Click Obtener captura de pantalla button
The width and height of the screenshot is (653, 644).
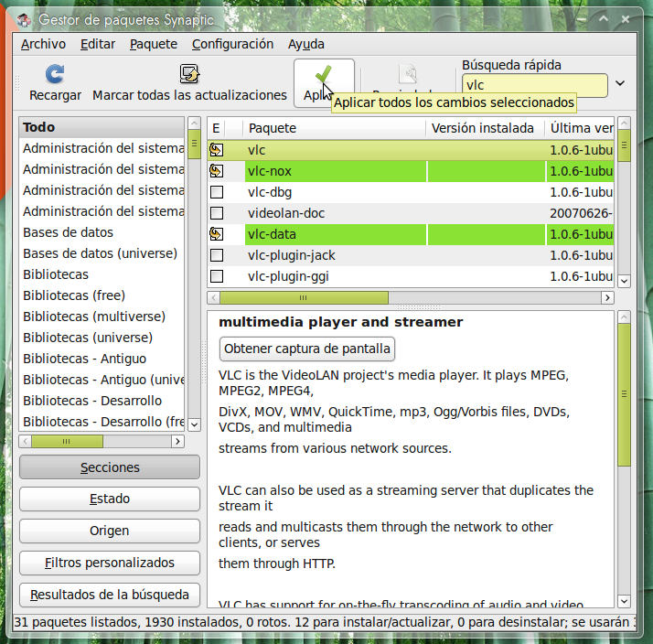[307, 349]
